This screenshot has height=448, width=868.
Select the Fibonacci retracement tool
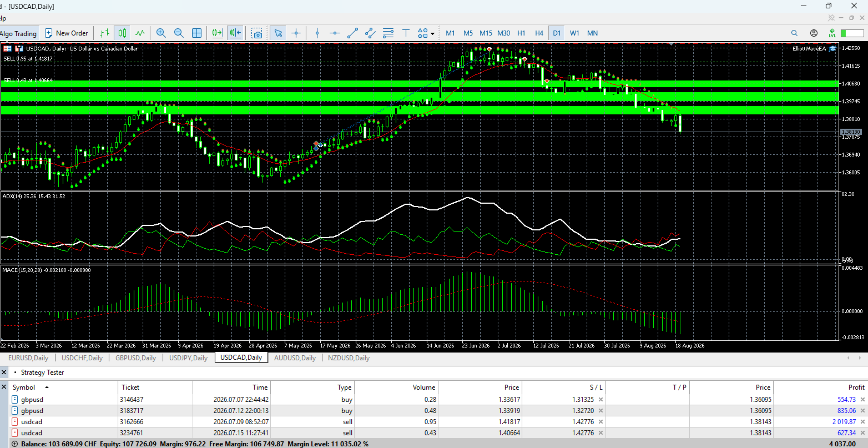388,33
